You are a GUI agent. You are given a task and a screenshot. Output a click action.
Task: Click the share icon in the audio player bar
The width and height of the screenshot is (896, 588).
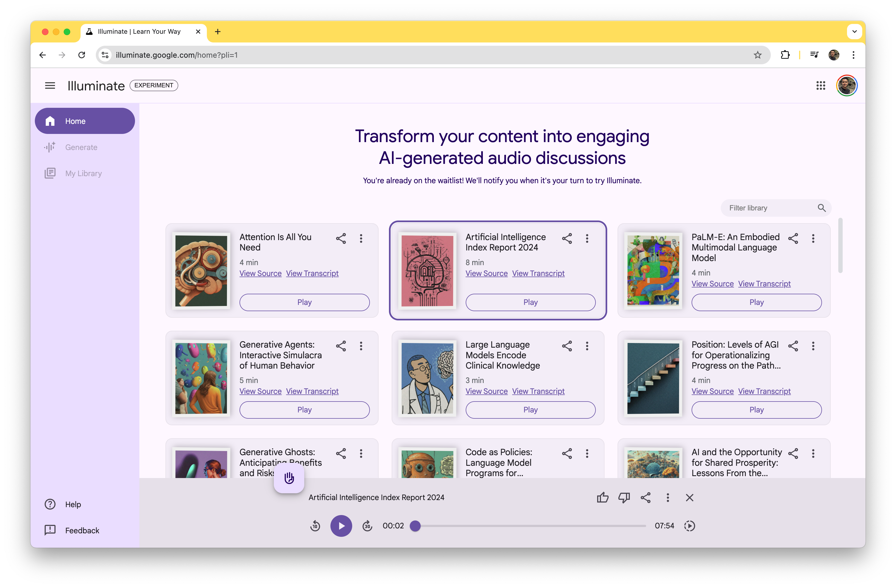645,497
